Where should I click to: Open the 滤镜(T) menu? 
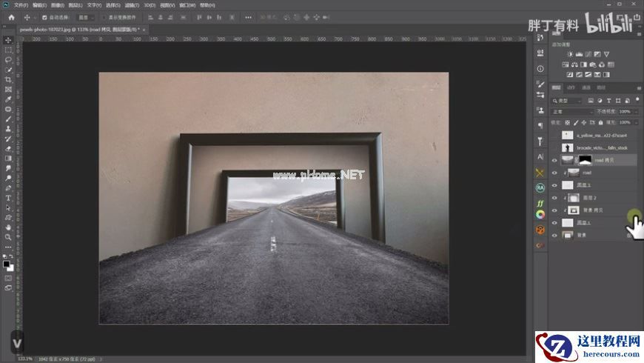tap(132, 5)
